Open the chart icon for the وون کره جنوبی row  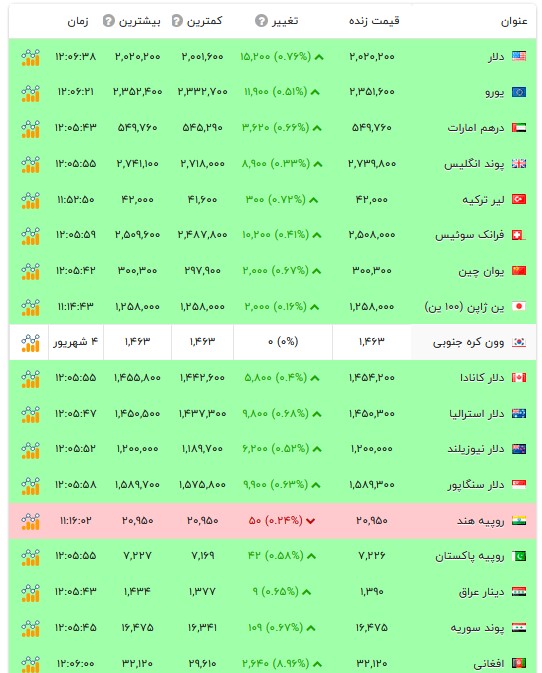pos(30,342)
